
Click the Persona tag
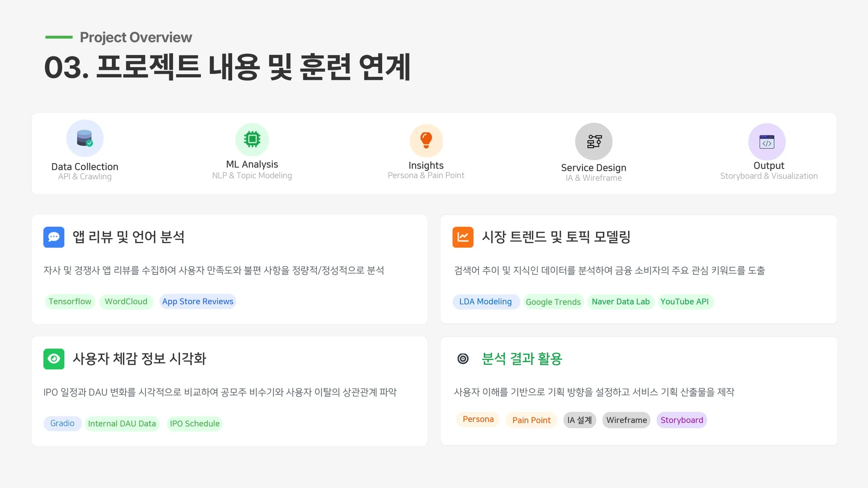coord(478,419)
